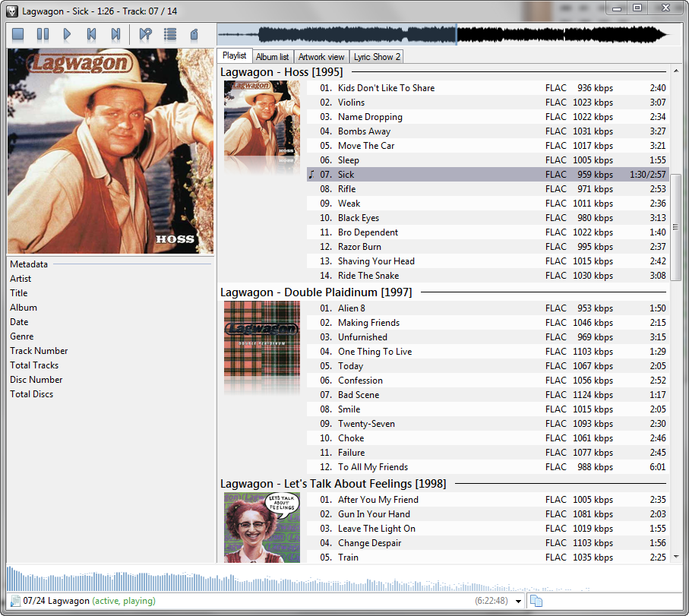This screenshot has height=616, width=689.
Task: Click the large Hoss album cover
Action: click(x=110, y=150)
